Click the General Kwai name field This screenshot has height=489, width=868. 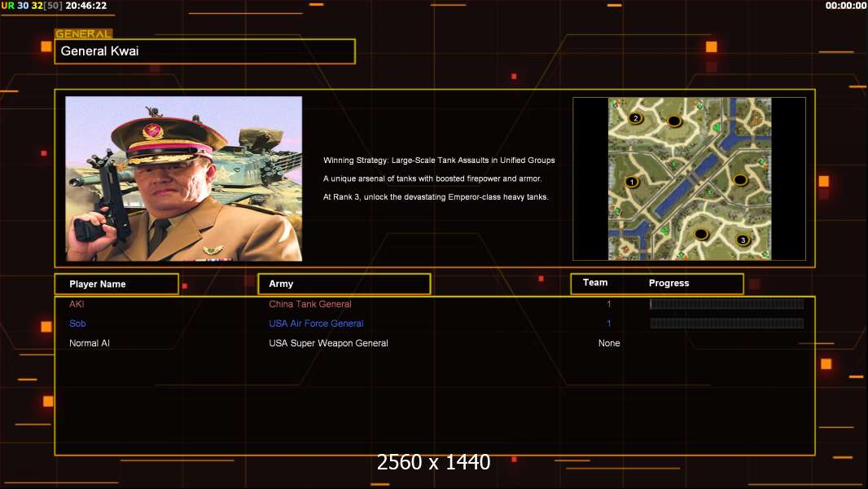tap(205, 51)
